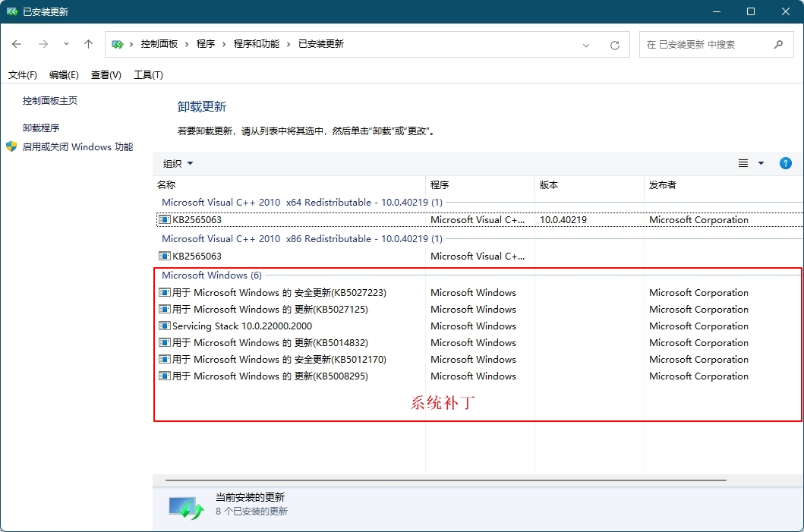Open Help via the blue question mark icon
The height and width of the screenshot is (532, 804).
pos(785,162)
